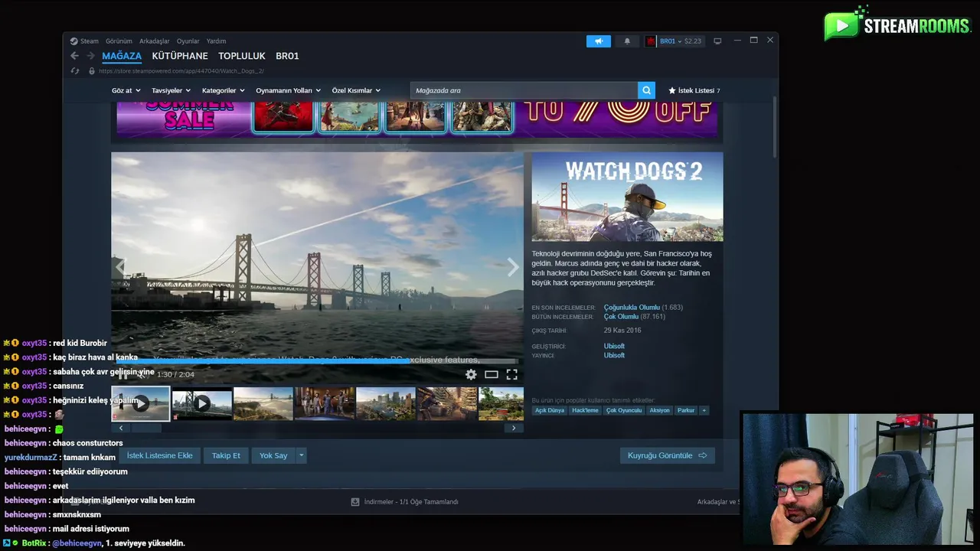Screen dimensions: 980x551
Task: Click the Yok Say button
Action: (273, 455)
